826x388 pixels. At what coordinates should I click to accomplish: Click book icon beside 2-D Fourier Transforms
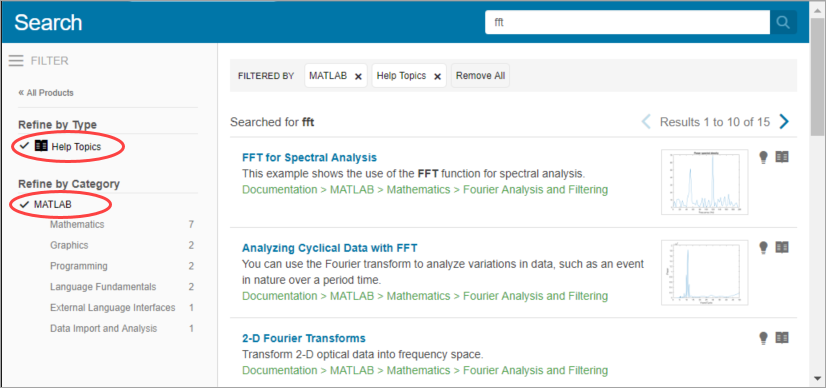point(782,337)
